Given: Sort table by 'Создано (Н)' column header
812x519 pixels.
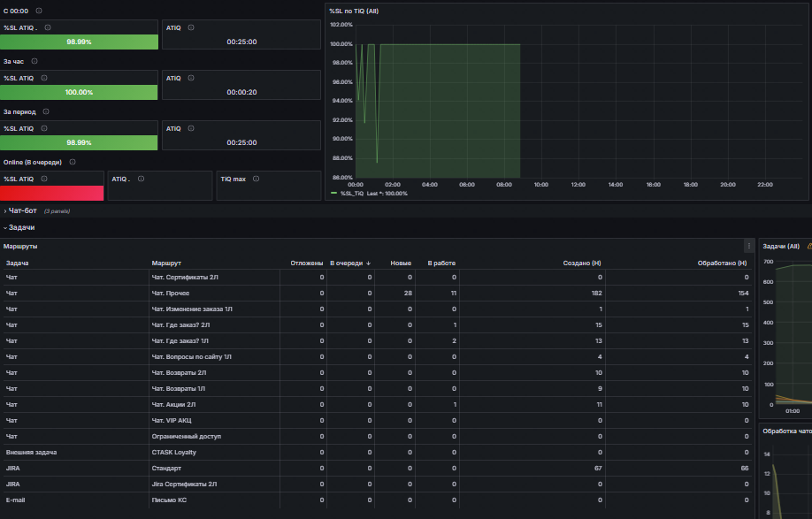Looking at the screenshot, I should pyautogui.click(x=581, y=263).
